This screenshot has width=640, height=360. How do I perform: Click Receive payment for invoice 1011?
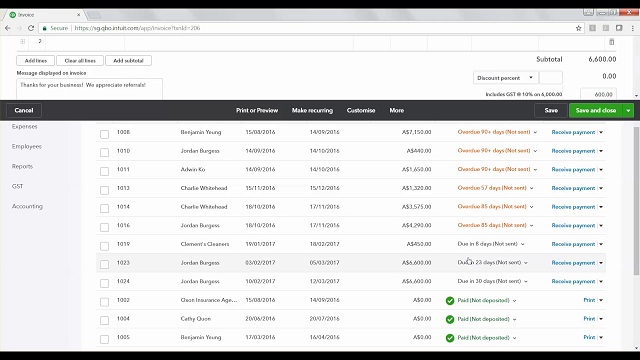click(x=573, y=169)
